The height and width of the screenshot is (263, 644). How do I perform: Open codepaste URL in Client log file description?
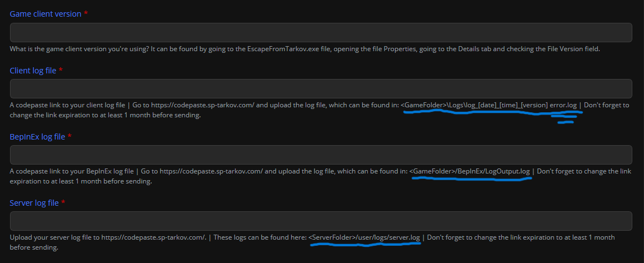click(x=203, y=105)
